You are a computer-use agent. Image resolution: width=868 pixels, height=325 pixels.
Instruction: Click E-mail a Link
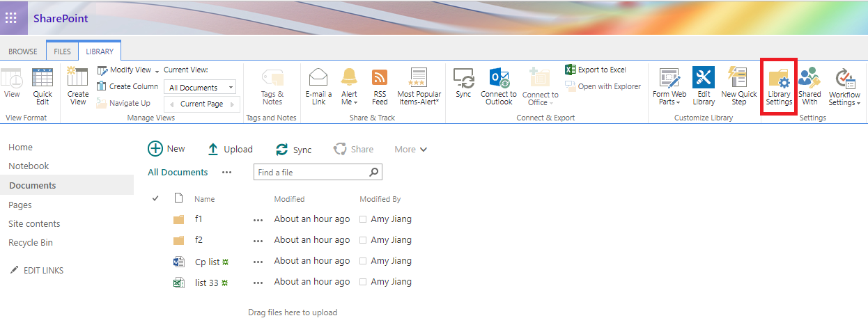(x=318, y=87)
